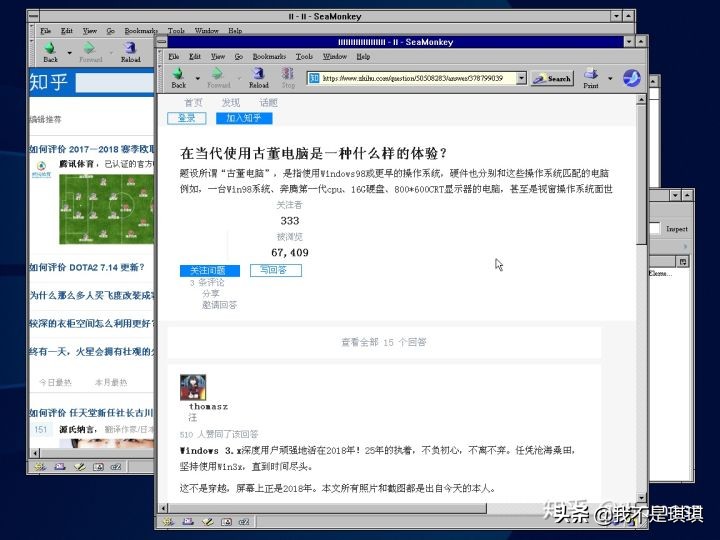Image resolution: width=720 pixels, height=540 pixels.
Task: Click the 发现 navigation link
Action: click(231, 102)
